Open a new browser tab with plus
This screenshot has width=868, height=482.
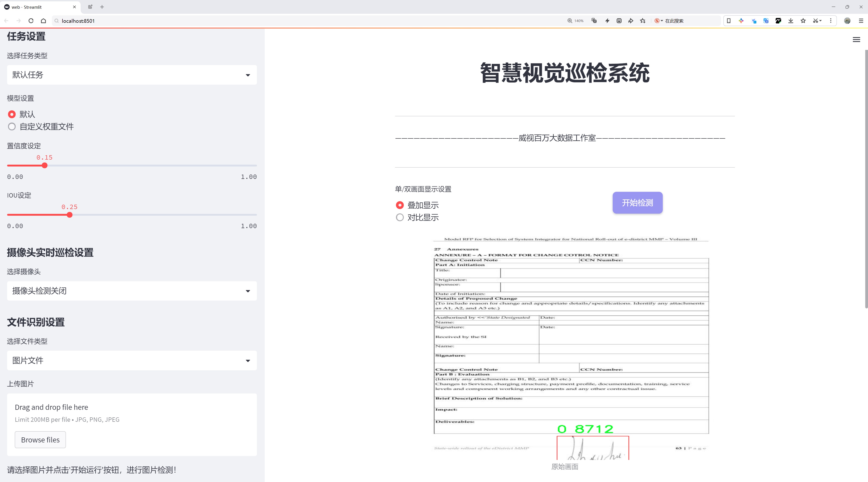point(102,7)
